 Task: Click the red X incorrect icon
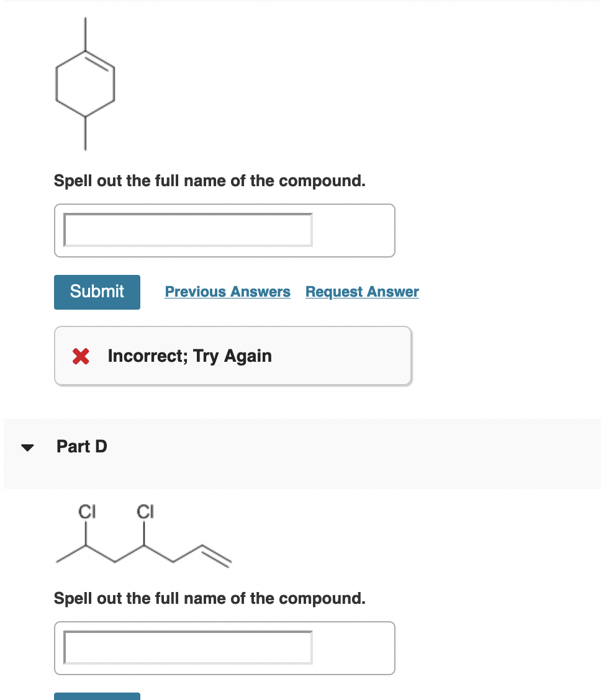81,356
